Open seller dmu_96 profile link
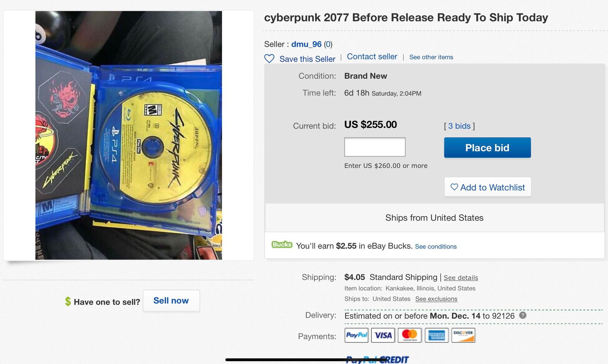This screenshot has width=608, height=364. point(306,44)
